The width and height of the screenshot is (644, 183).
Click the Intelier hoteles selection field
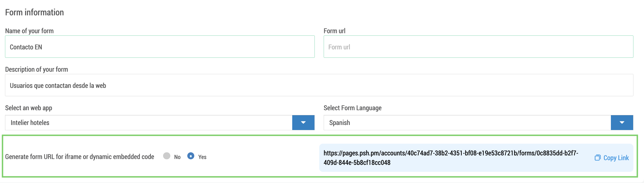point(149,122)
